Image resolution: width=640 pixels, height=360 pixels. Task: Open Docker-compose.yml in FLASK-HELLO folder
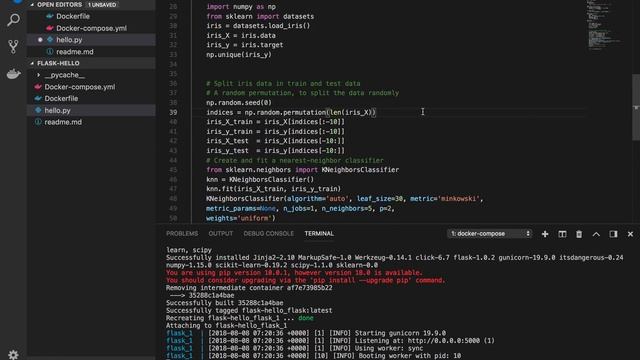pos(80,87)
